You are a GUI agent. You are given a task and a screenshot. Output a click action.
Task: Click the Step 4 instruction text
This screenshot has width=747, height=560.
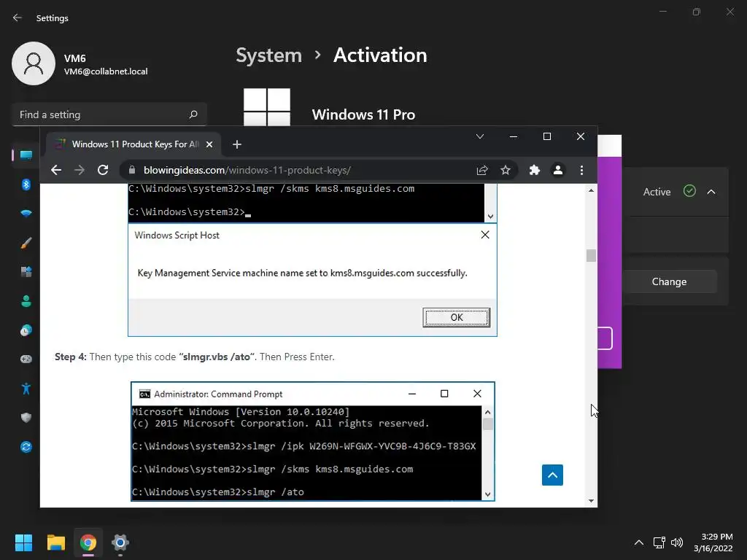(x=195, y=357)
